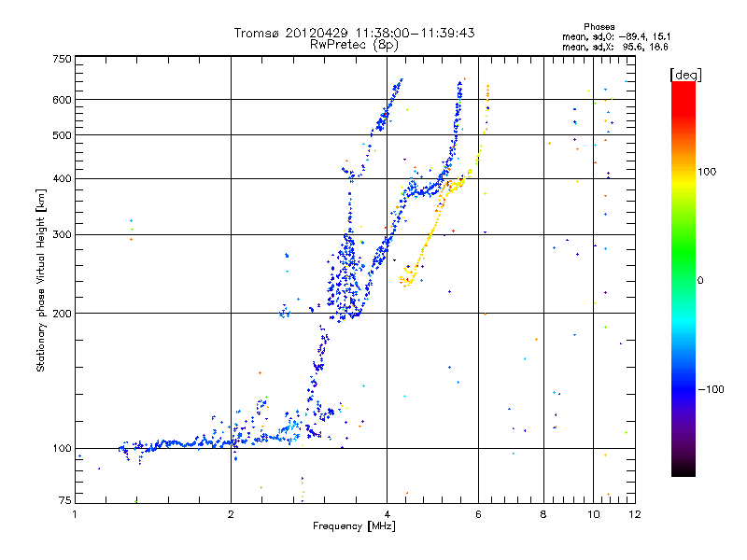
Task: Click the colorbar tick label '100'
Action: tap(707, 172)
